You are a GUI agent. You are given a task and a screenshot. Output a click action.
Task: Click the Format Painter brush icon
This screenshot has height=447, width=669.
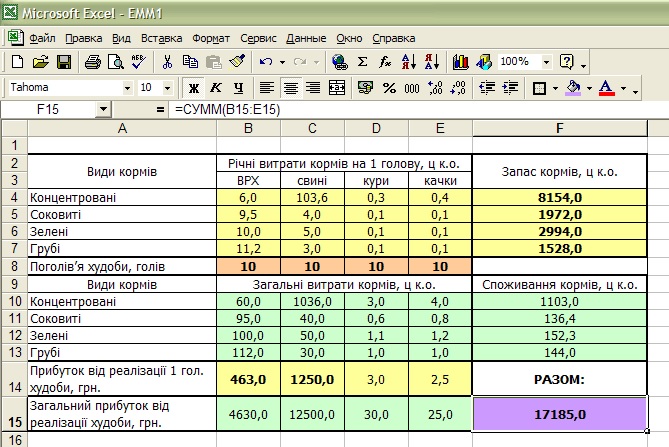coord(236,62)
